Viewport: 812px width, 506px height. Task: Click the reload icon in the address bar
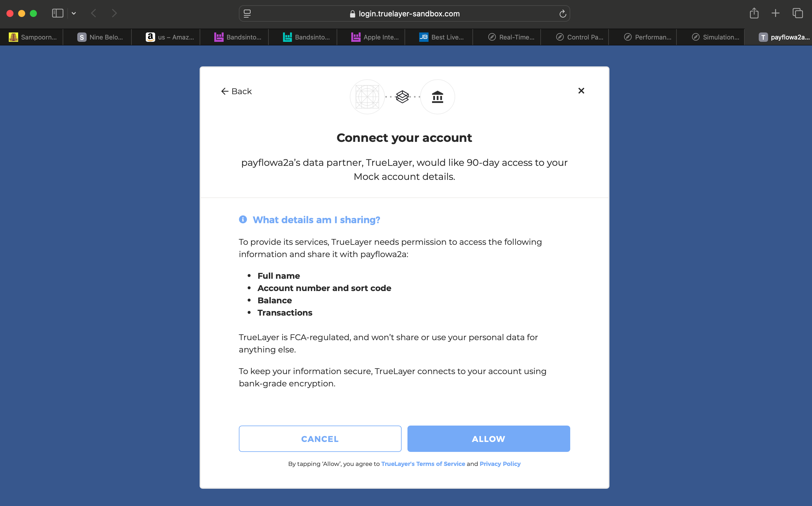click(x=562, y=13)
